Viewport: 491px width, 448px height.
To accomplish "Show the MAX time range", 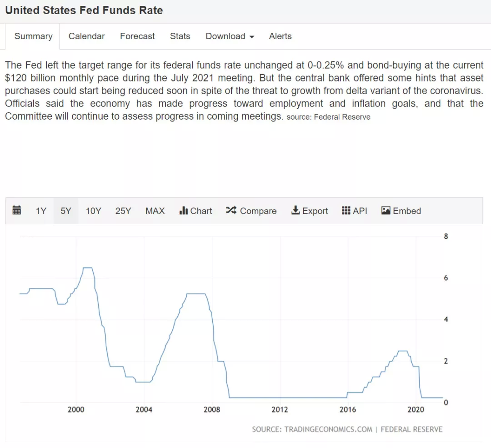I will coord(155,211).
